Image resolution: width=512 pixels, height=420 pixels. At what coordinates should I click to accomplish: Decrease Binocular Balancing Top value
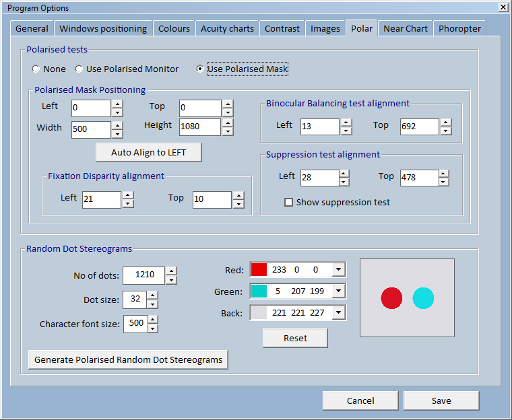pos(446,131)
